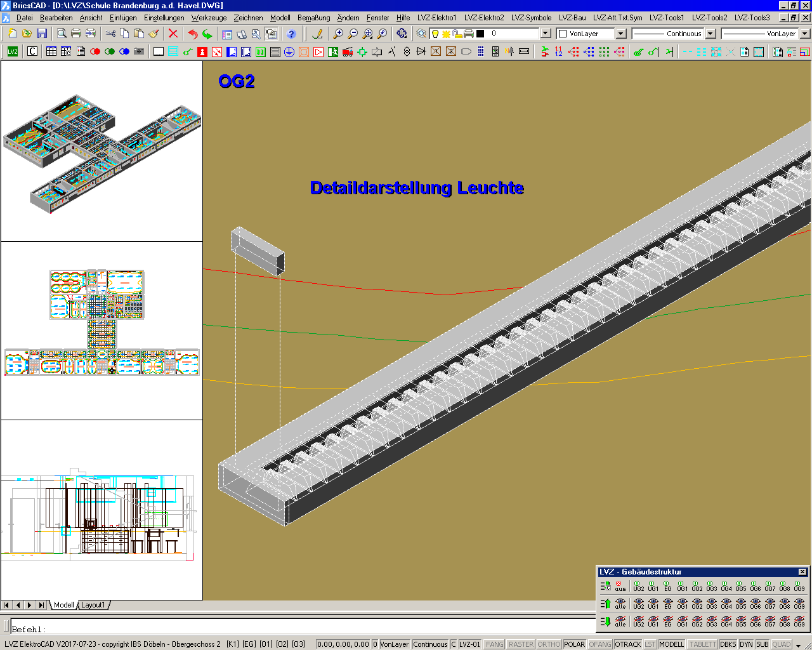Open the Datei menu
The width and height of the screenshot is (812, 650).
click(x=24, y=18)
